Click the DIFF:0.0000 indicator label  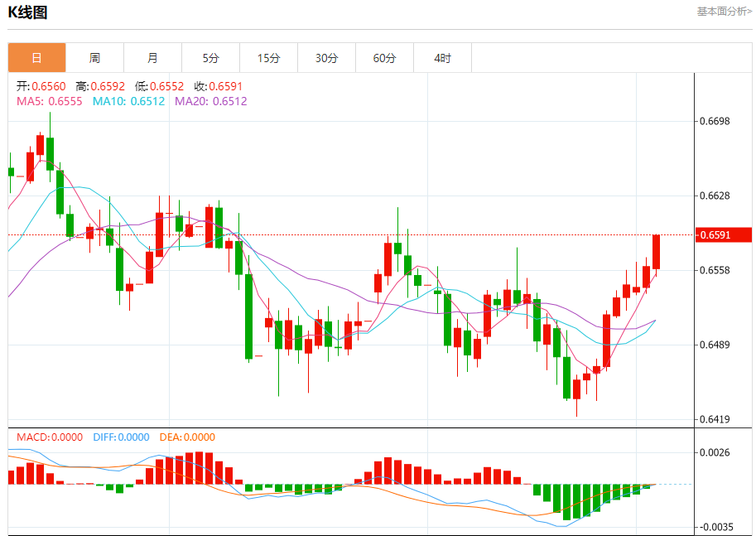121,437
